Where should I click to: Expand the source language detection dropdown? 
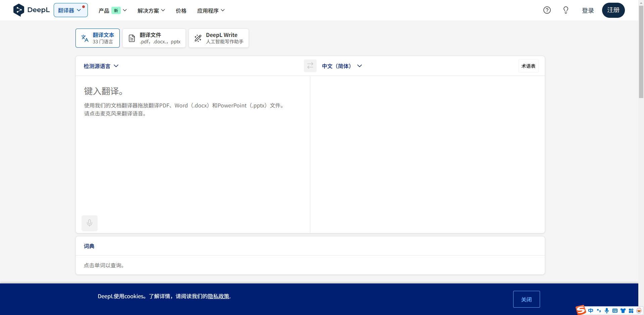(101, 66)
